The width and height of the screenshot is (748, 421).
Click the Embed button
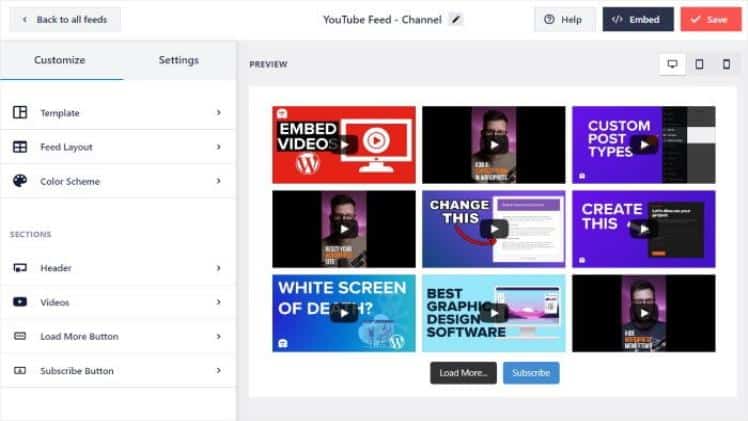click(x=637, y=19)
